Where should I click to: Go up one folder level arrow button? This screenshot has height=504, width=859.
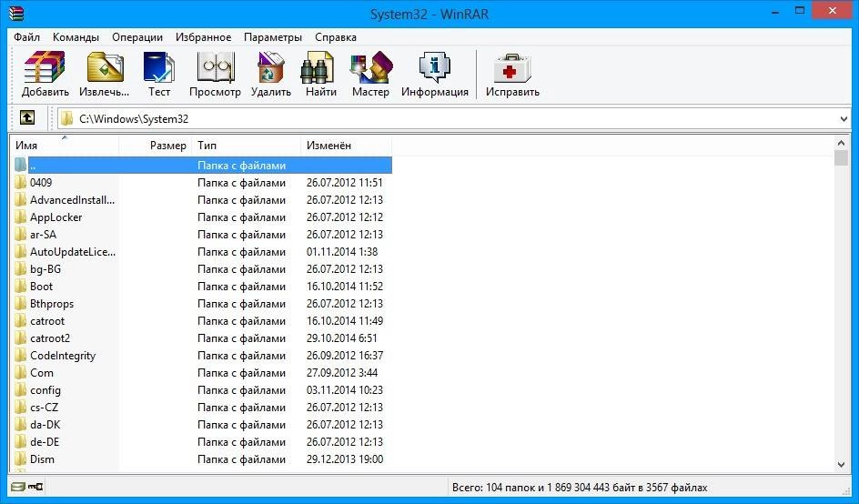pyautogui.click(x=27, y=117)
